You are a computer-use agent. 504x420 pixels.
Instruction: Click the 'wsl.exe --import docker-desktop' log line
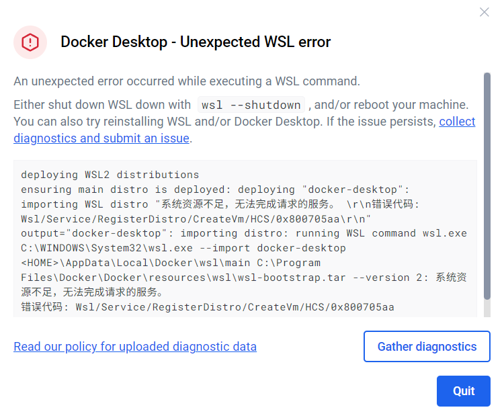click(x=183, y=248)
